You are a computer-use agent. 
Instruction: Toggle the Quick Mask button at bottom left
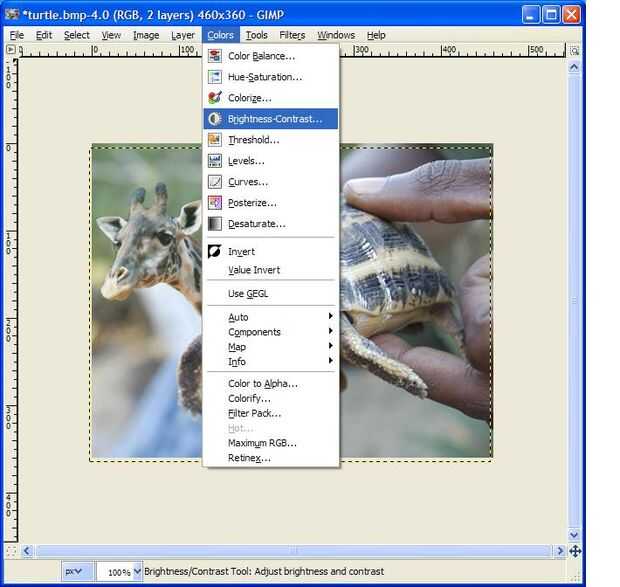[11, 551]
